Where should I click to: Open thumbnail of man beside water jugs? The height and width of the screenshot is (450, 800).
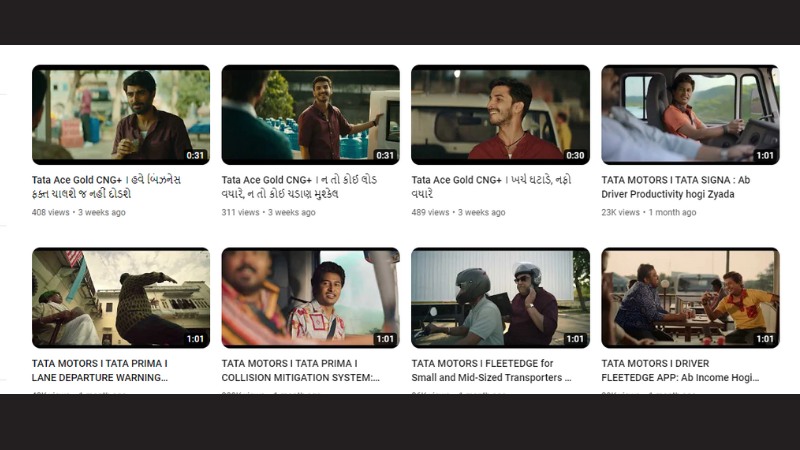click(x=311, y=115)
